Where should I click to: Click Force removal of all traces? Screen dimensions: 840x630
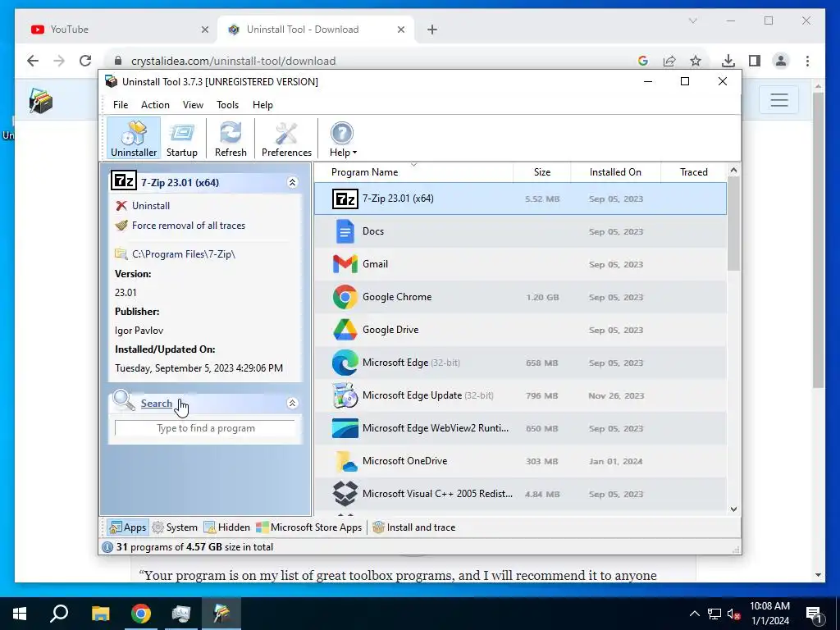[189, 226]
